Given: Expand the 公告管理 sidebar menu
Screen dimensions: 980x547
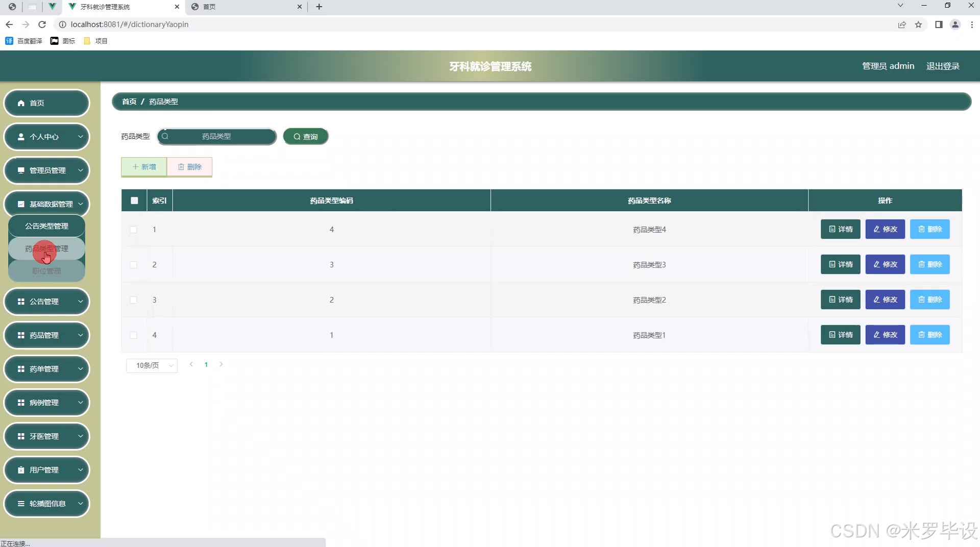Looking at the screenshot, I should pyautogui.click(x=46, y=302).
